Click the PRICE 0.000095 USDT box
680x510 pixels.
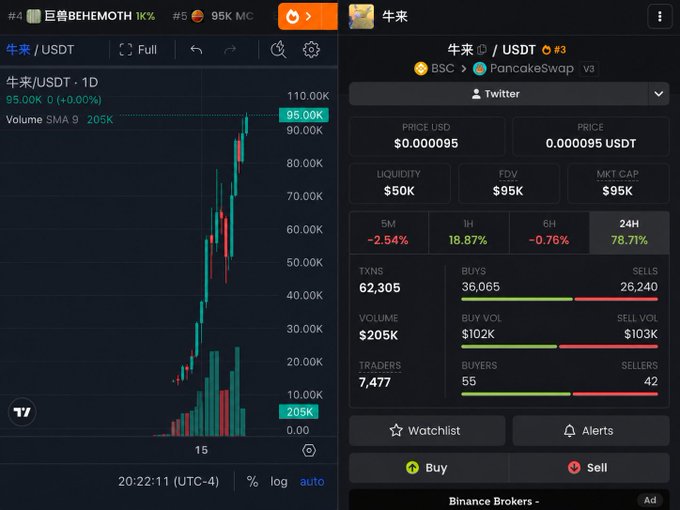[x=591, y=136]
